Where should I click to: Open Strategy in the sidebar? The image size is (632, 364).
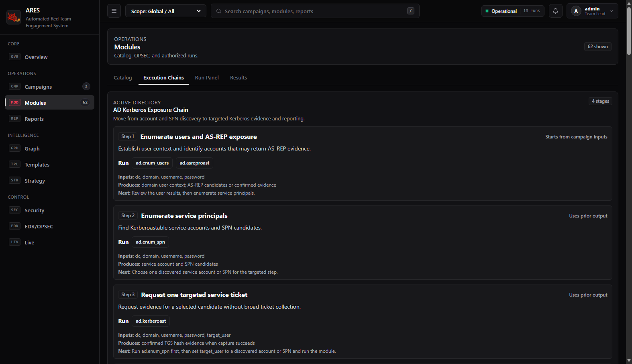(x=49, y=181)
